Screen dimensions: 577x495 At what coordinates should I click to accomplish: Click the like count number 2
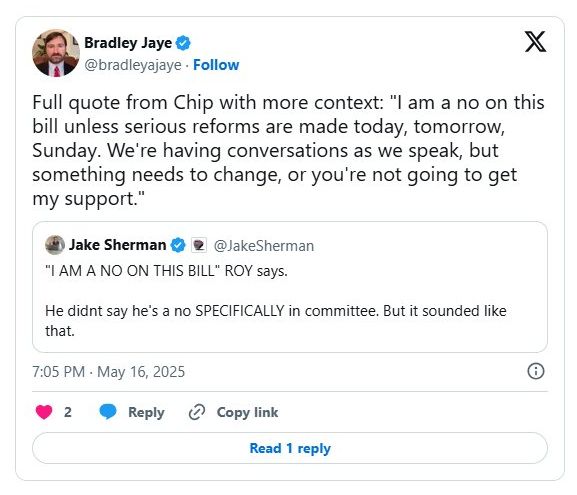(68, 412)
